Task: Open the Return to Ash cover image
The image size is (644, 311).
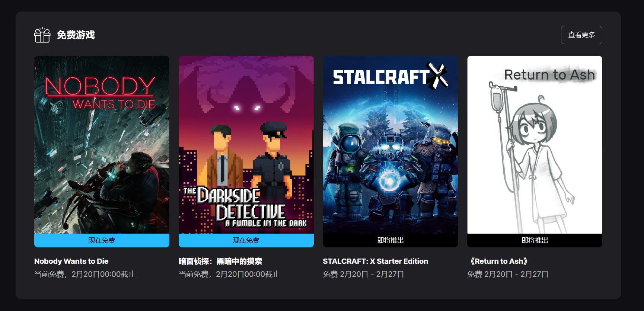Action: (x=535, y=145)
